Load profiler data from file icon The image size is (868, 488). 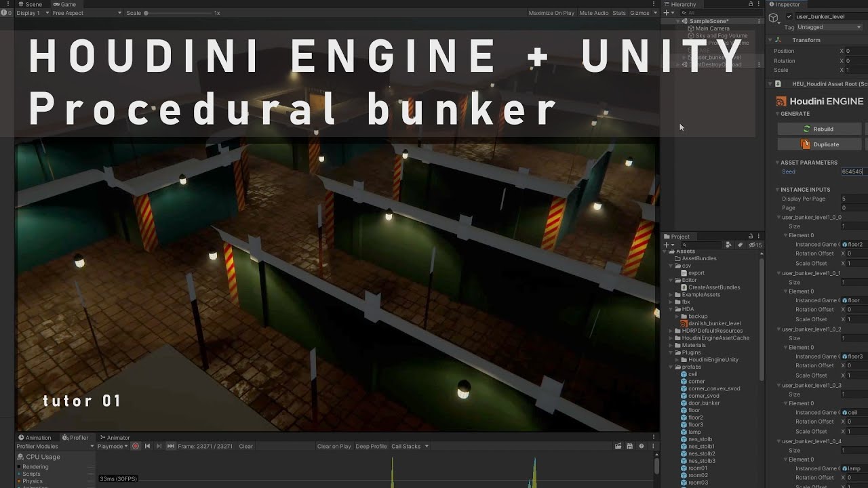point(618,446)
